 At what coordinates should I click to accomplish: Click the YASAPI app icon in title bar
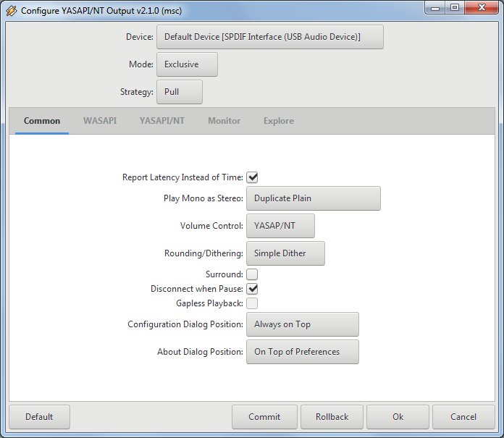pos(11,11)
